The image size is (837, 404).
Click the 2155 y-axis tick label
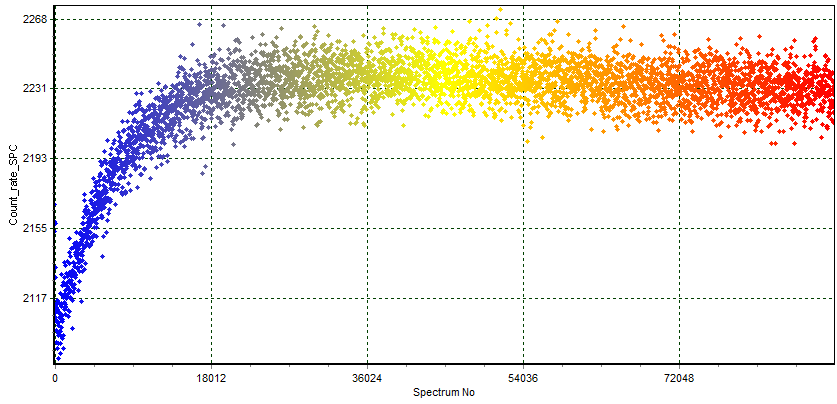click(35, 229)
